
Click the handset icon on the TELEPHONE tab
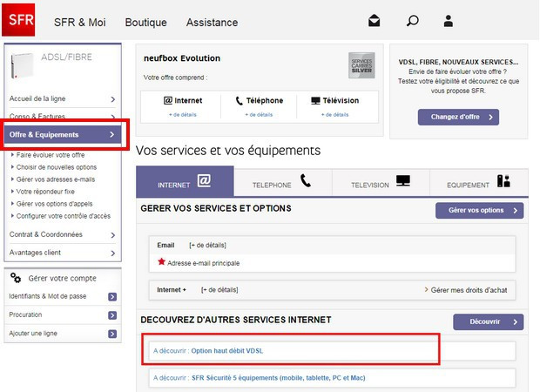[306, 180]
